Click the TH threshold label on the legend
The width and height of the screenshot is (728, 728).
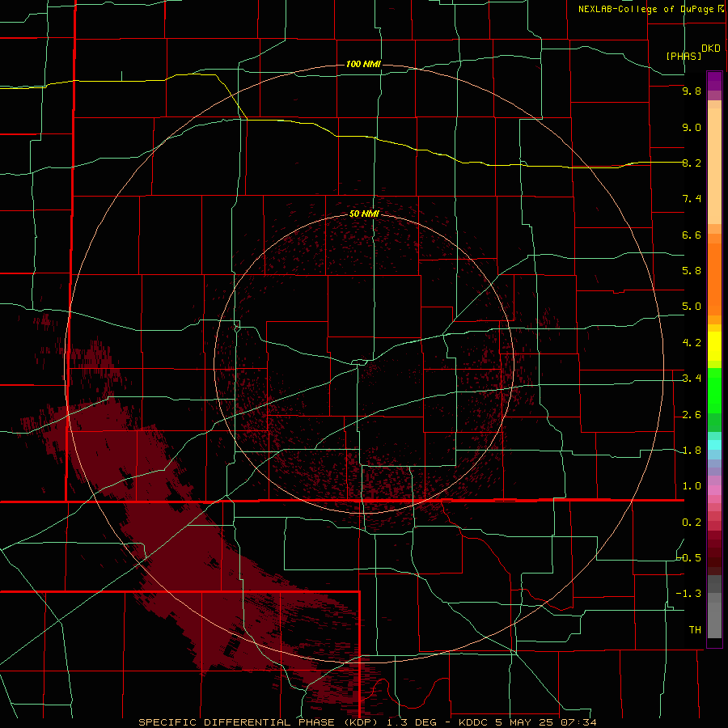695,630
